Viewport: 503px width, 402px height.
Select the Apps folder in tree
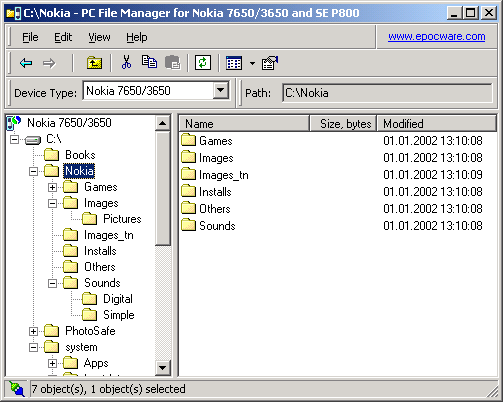tap(96, 363)
